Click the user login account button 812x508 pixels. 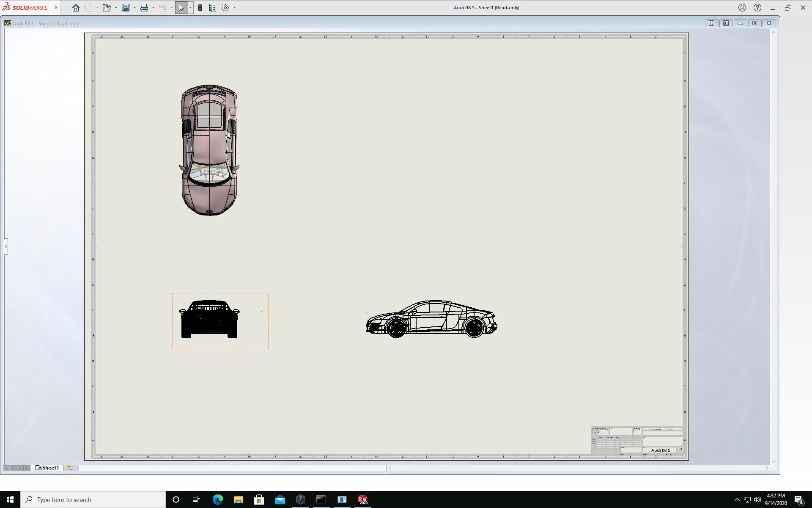tap(742, 8)
